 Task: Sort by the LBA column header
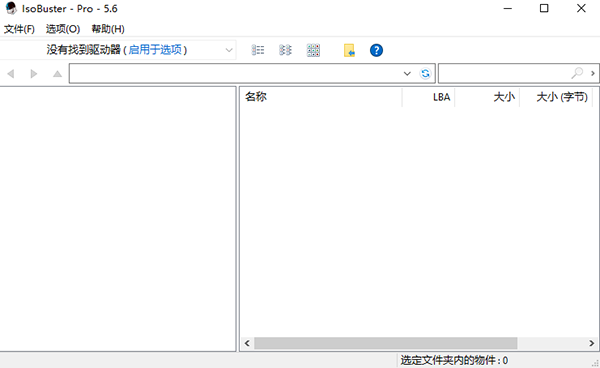tap(428, 97)
